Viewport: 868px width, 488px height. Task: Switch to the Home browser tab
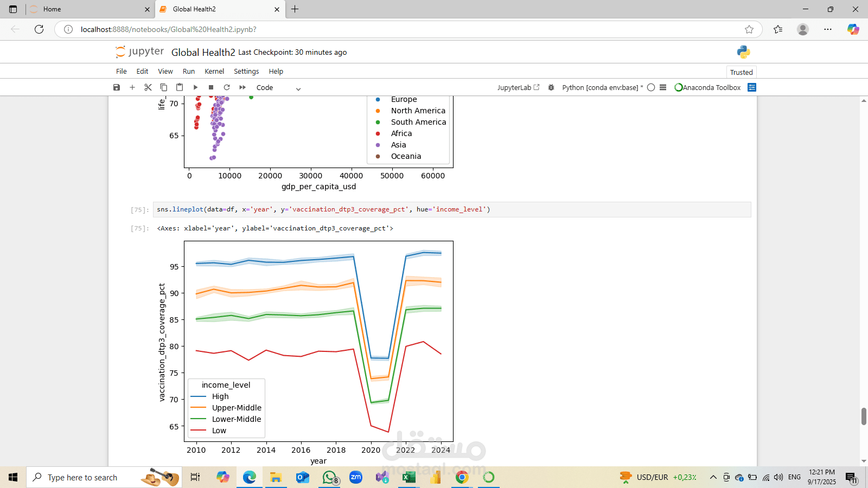pyautogui.click(x=90, y=9)
